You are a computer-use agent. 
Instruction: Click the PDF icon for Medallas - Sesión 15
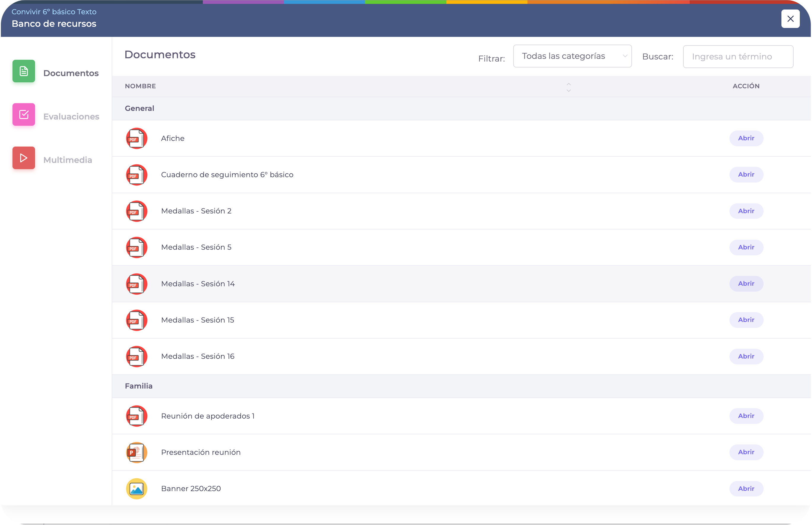[137, 320]
